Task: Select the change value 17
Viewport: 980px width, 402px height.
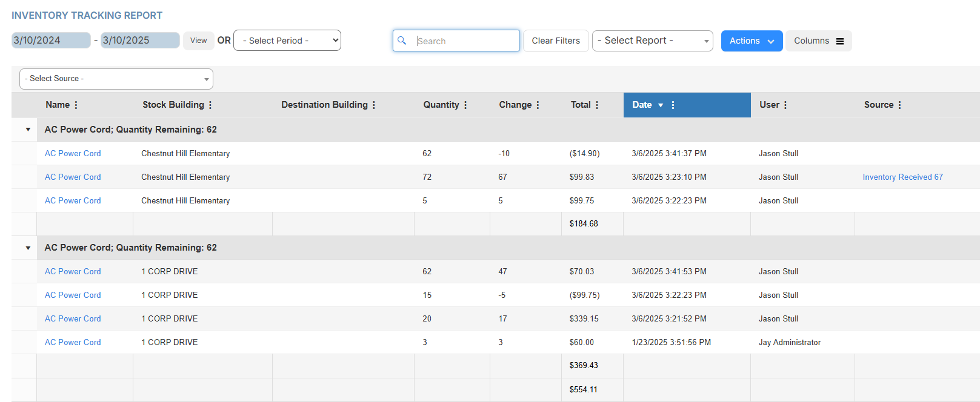Action: pos(502,318)
